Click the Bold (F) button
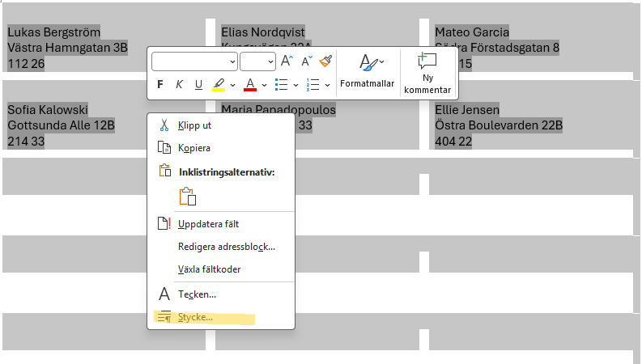 pos(160,85)
